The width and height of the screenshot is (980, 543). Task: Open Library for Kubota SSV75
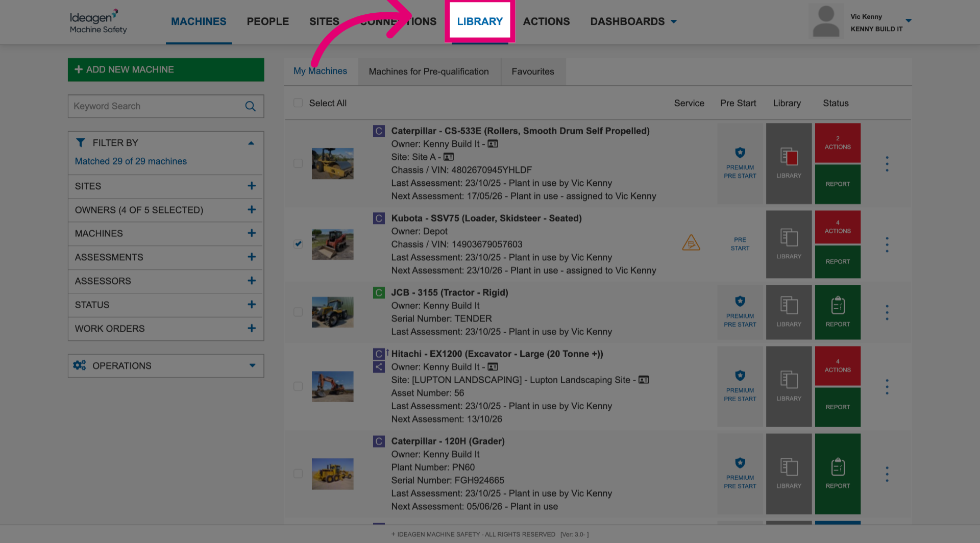789,244
